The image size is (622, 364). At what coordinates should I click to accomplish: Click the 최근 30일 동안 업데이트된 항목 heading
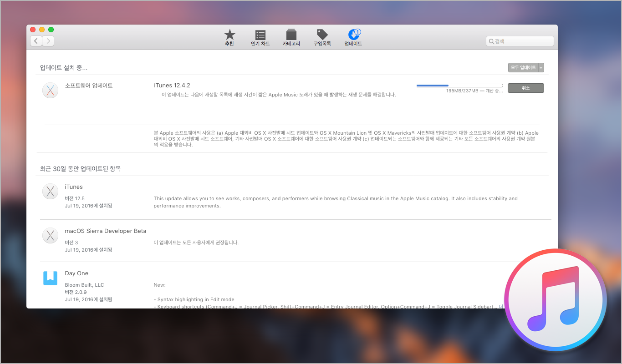(81, 169)
